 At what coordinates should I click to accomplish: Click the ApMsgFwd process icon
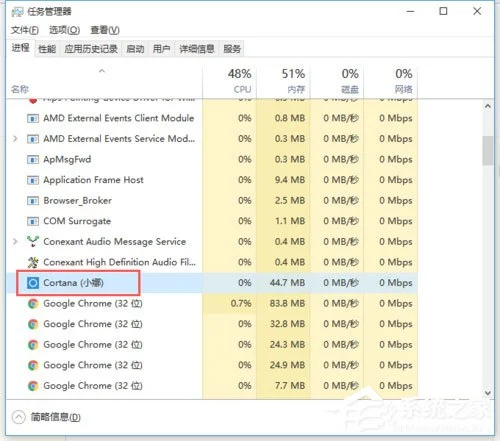[33, 159]
